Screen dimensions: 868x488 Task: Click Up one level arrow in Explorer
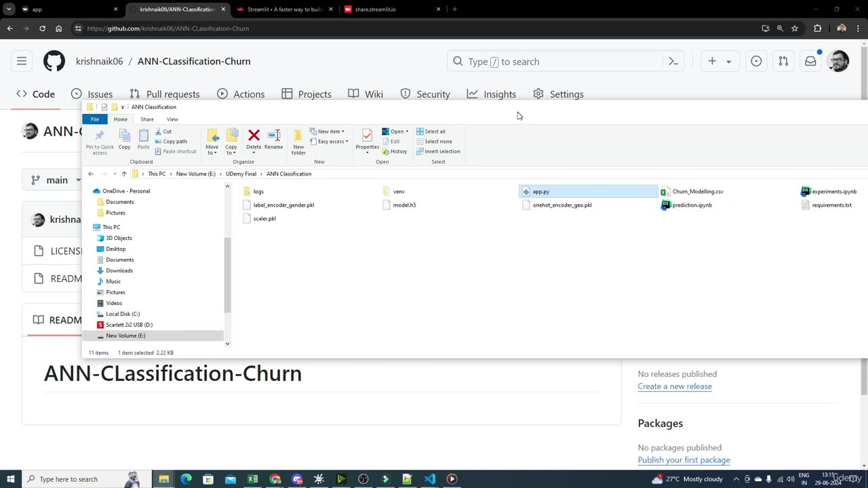point(124,174)
